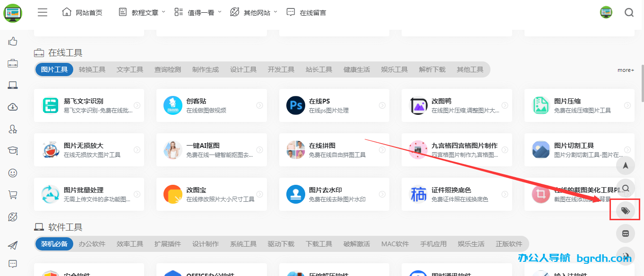Select the 办公软件 tab
Image resolution: width=644 pixels, height=276 pixels.
(x=92, y=244)
